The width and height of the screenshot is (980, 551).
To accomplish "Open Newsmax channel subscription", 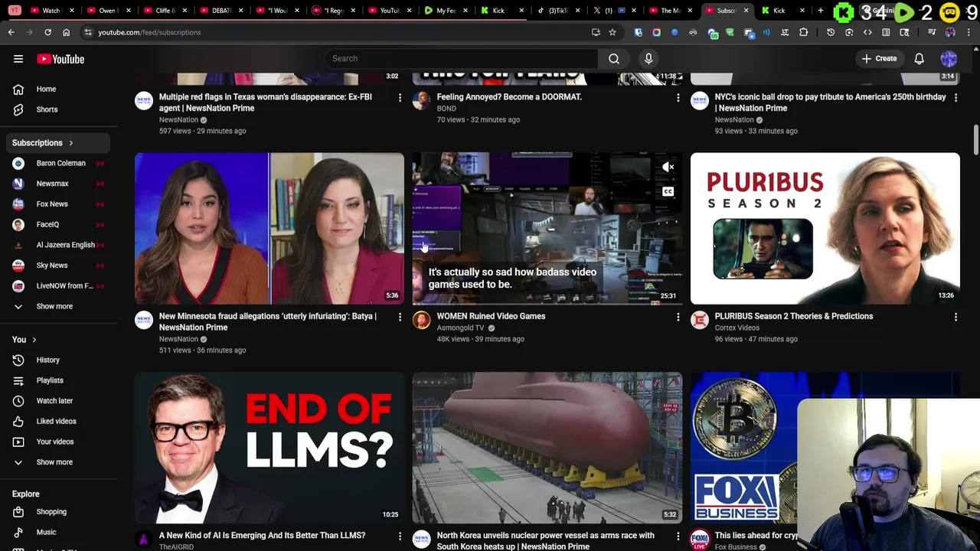I will (x=60, y=184).
